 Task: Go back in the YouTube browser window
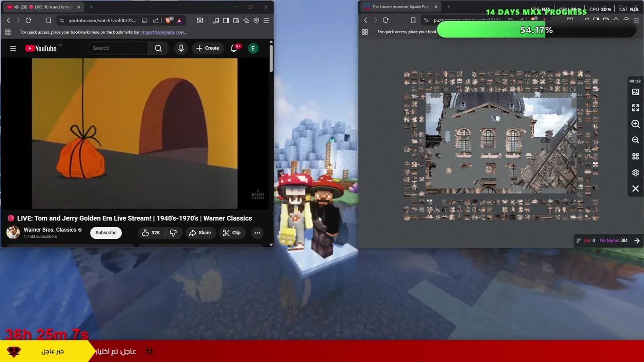[8, 21]
